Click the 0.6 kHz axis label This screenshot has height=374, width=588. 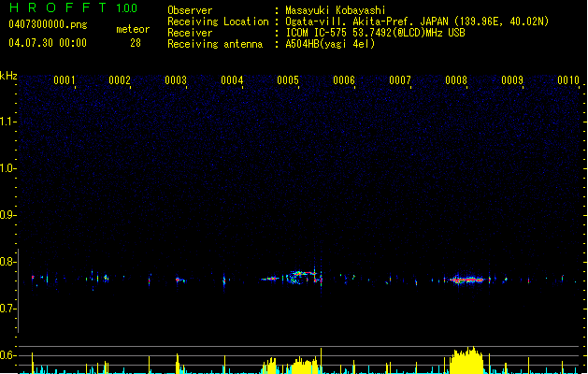(7, 355)
